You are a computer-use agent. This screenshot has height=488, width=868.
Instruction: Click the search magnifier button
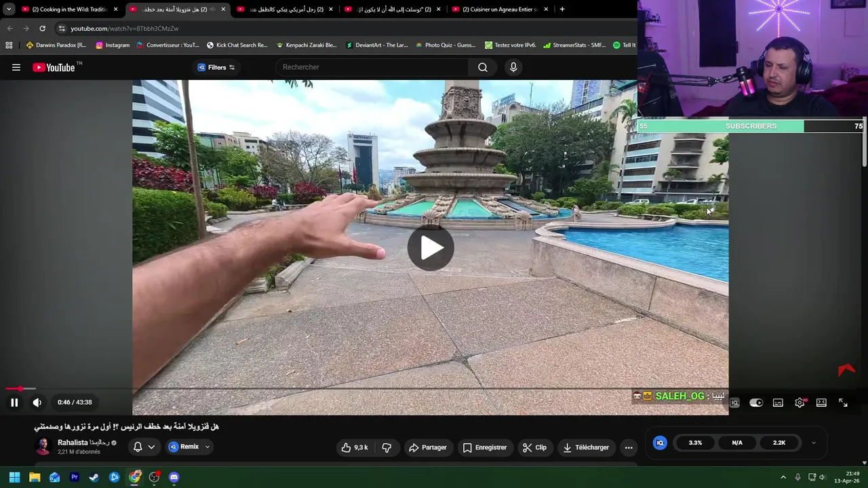pyautogui.click(x=483, y=67)
